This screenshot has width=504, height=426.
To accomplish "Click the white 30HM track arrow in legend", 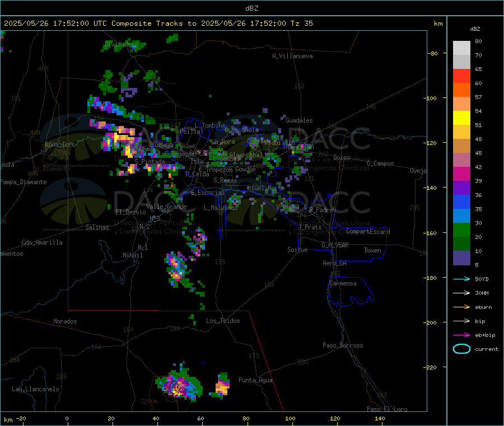I will coord(461,293).
